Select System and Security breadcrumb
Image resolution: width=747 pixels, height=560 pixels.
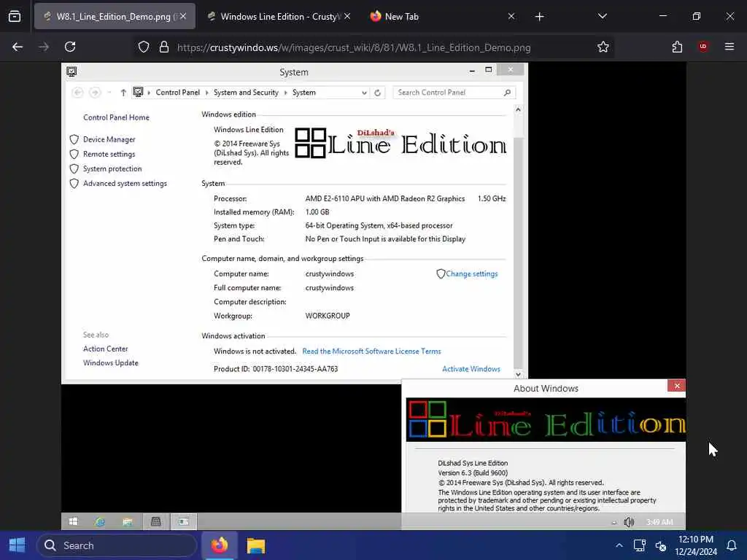coord(246,93)
